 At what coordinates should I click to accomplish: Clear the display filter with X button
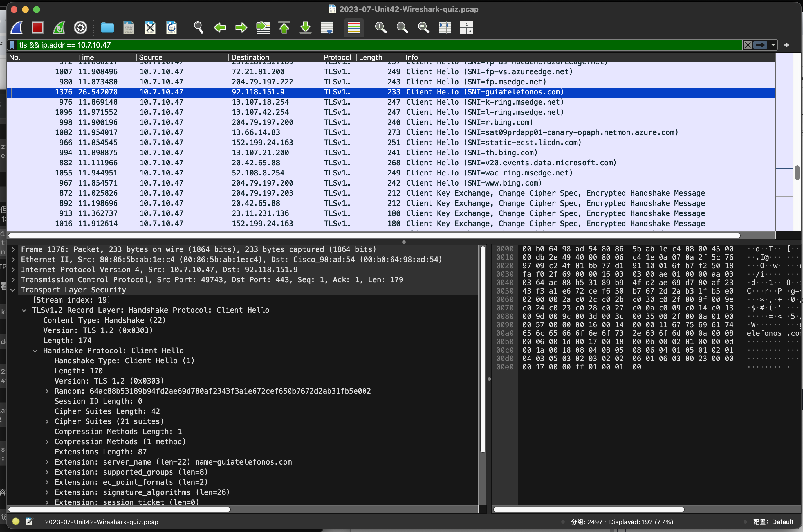click(x=747, y=45)
